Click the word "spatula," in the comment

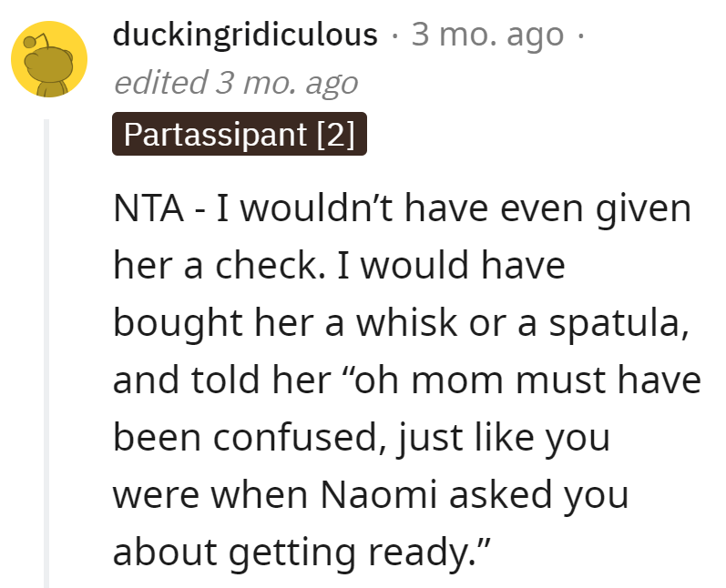pyautogui.click(x=619, y=323)
